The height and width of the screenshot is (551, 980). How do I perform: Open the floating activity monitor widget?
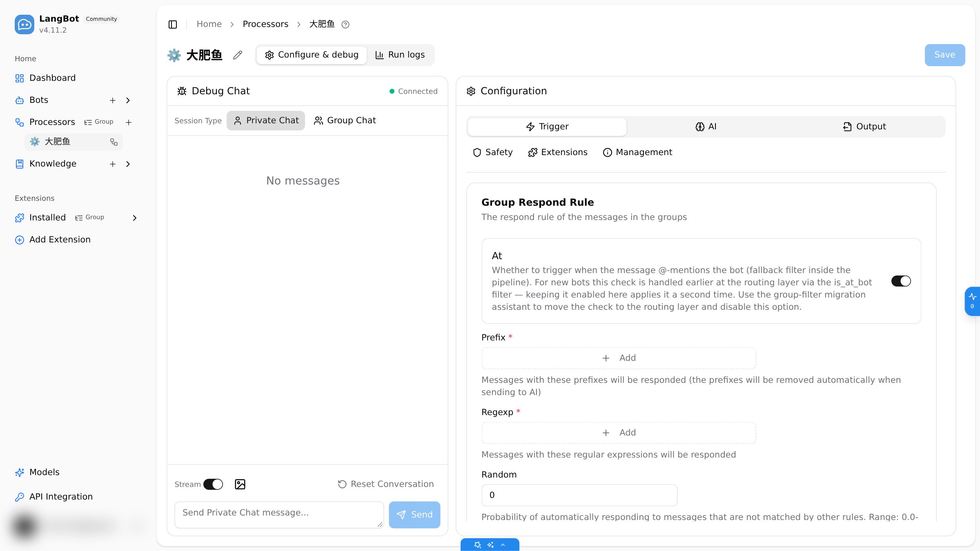973,301
